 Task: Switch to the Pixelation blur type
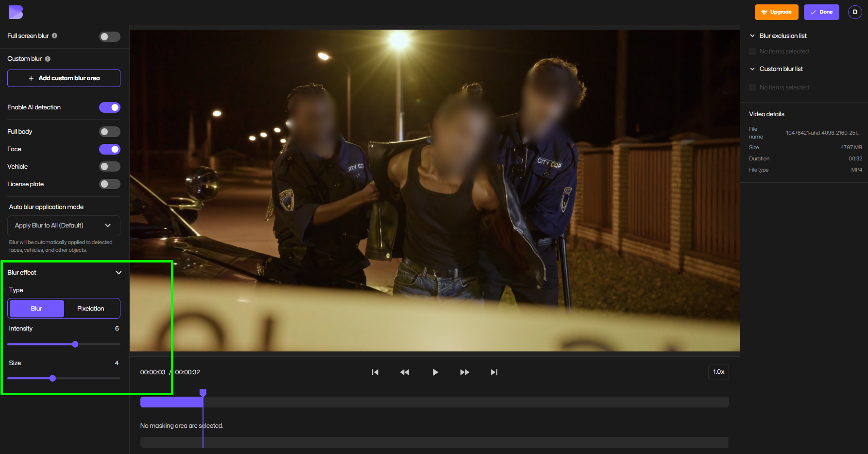coord(91,308)
